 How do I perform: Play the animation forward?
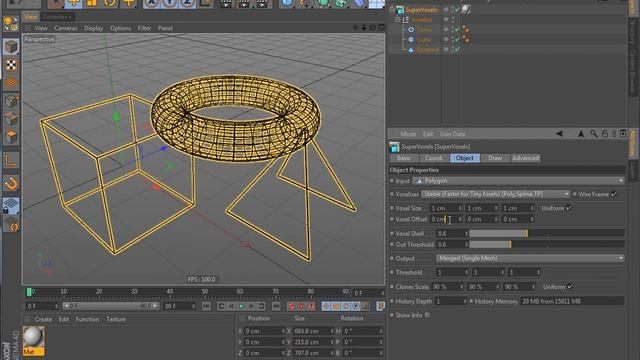click(x=242, y=306)
